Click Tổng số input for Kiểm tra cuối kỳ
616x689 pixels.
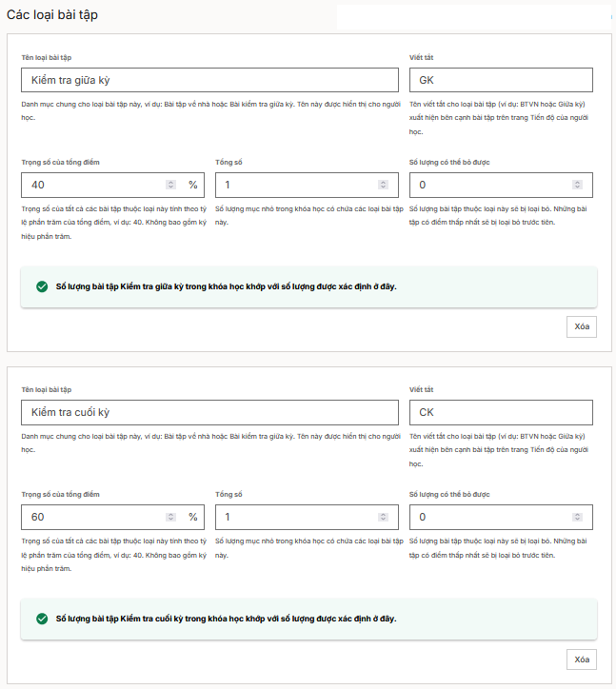(x=295, y=517)
